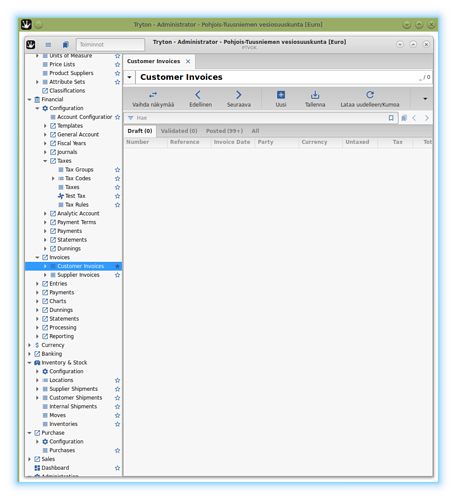The image size is (456, 500).
Task: Go to previous search page arrow
Action: tap(414, 118)
